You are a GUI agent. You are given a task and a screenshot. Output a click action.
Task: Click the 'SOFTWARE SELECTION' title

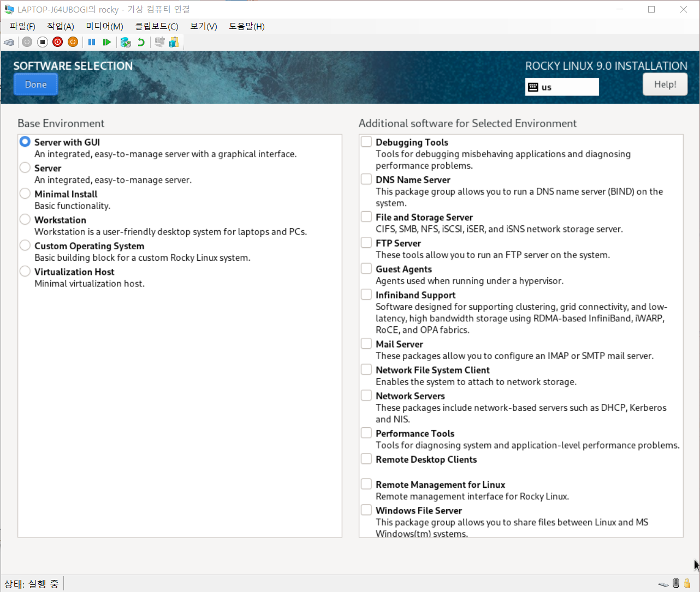(x=73, y=66)
